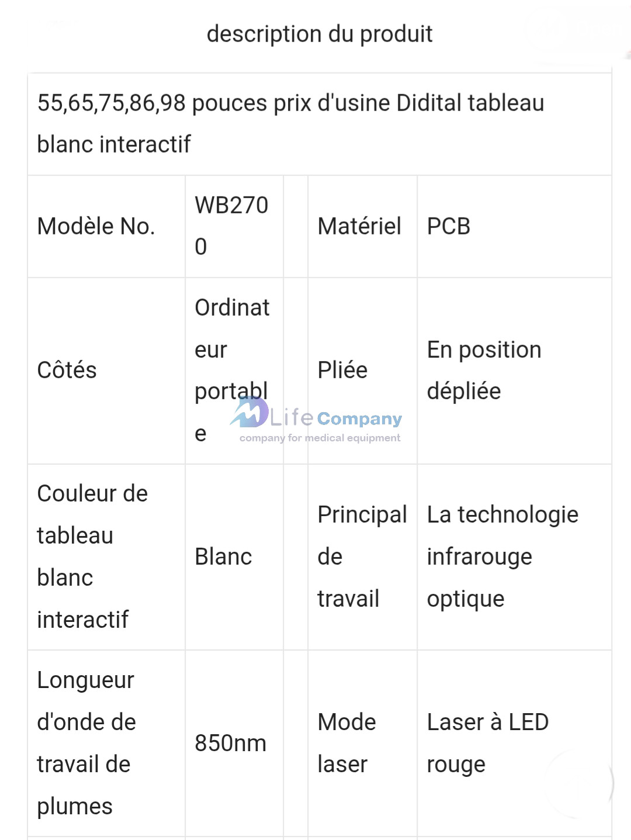Select the product title text row
The width and height of the screenshot is (631, 840).
[x=290, y=123]
